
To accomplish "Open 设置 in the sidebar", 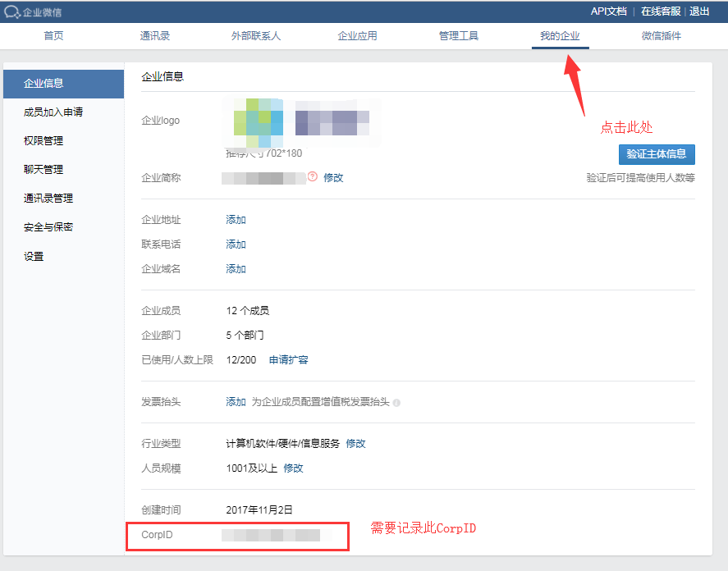I will (34, 256).
